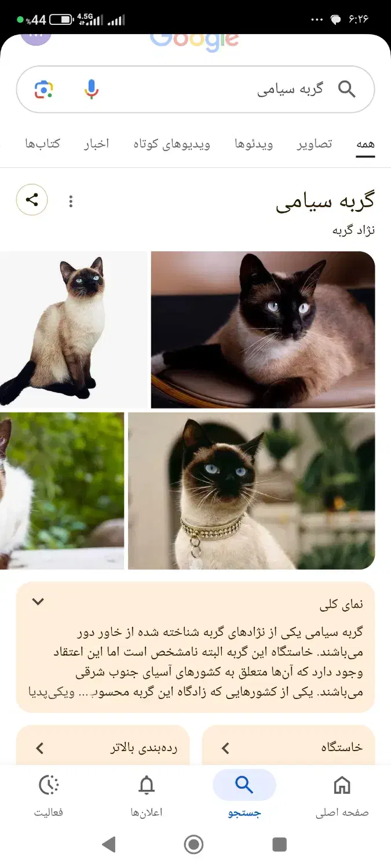Open the ویکی‌پدیا source link

[x=344, y=691]
